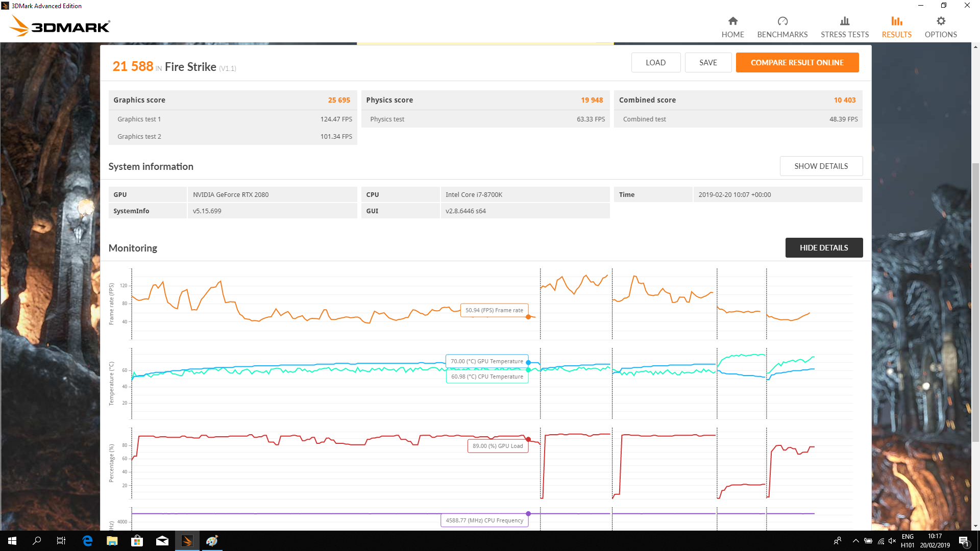Click the muted volume tray icon
Viewport: 980px width, 551px height.
coord(892,541)
